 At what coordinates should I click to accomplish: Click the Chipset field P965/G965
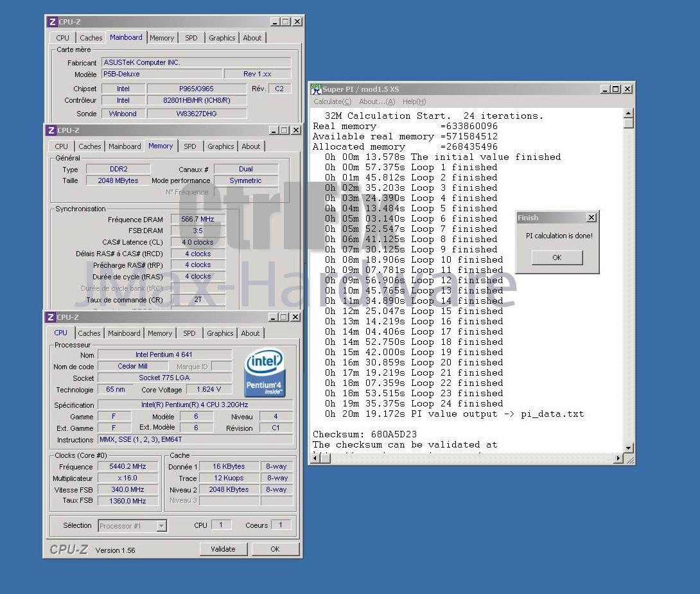tap(197, 89)
